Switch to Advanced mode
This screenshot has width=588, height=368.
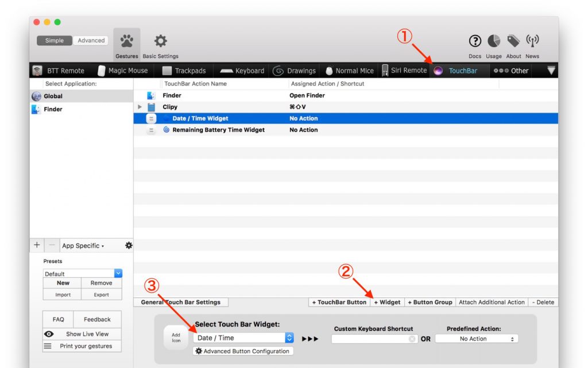(x=91, y=41)
